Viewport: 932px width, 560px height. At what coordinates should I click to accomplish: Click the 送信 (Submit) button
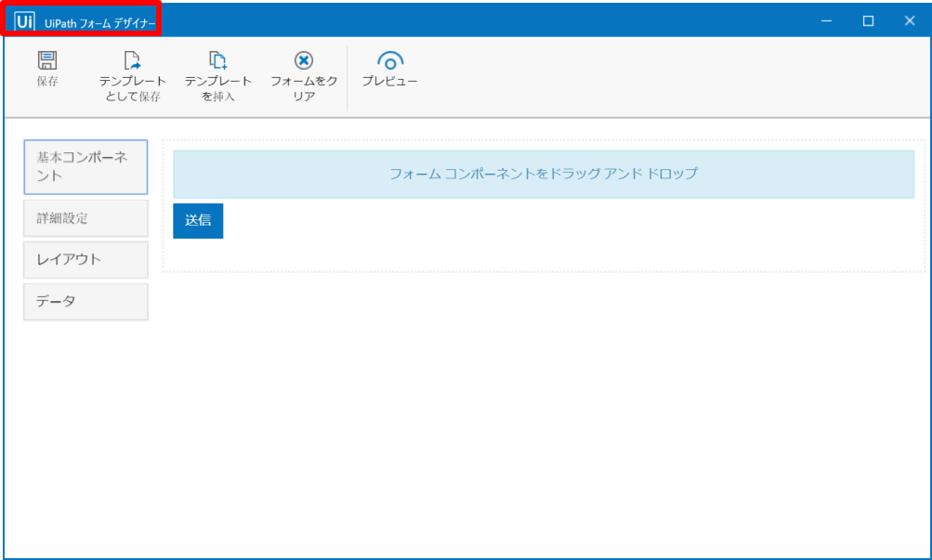tap(197, 220)
